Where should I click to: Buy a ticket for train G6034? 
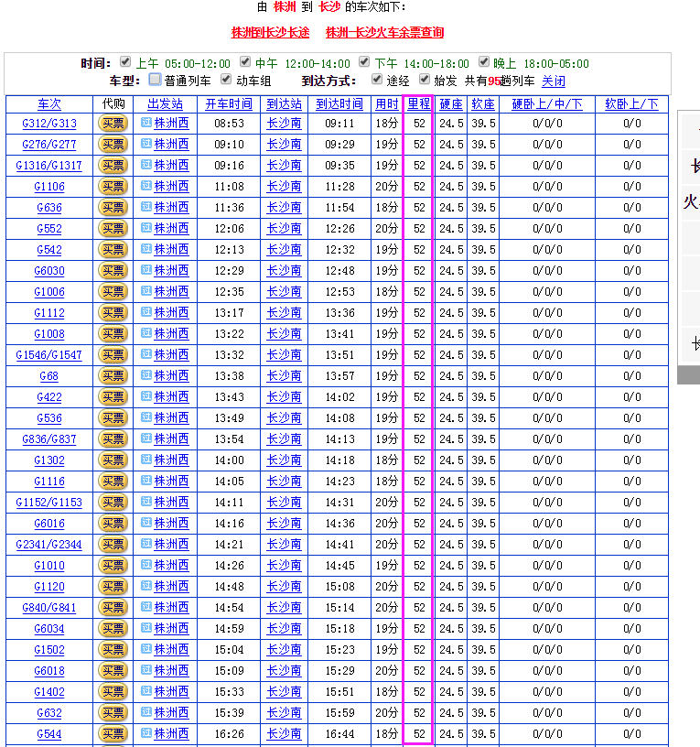(113, 628)
